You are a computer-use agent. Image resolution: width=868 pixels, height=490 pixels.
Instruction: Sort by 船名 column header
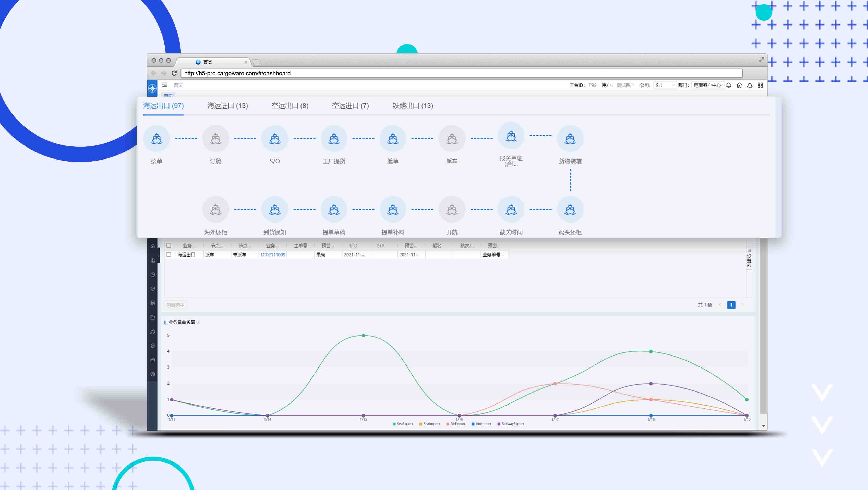click(437, 246)
